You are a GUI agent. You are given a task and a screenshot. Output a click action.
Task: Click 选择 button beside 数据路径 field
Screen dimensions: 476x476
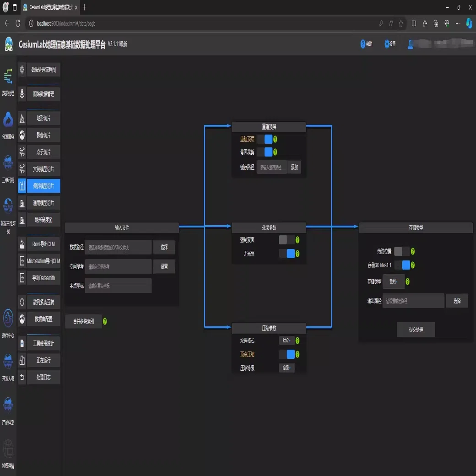coord(164,248)
